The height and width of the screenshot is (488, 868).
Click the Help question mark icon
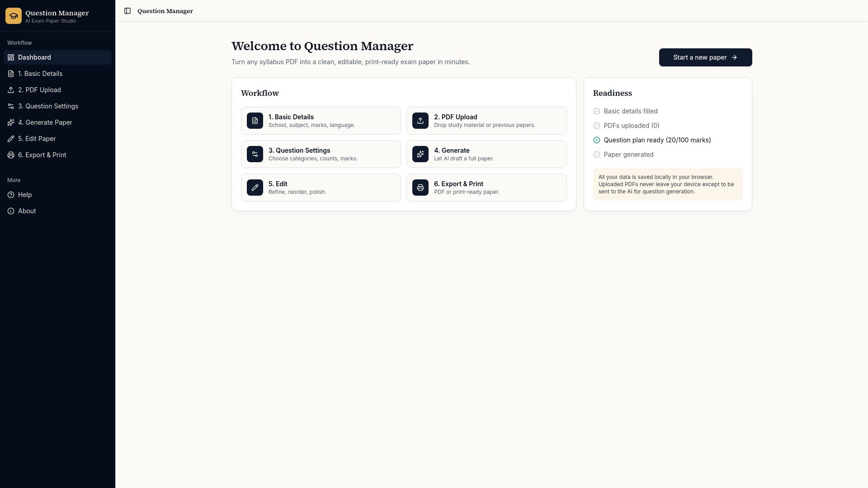point(11,195)
